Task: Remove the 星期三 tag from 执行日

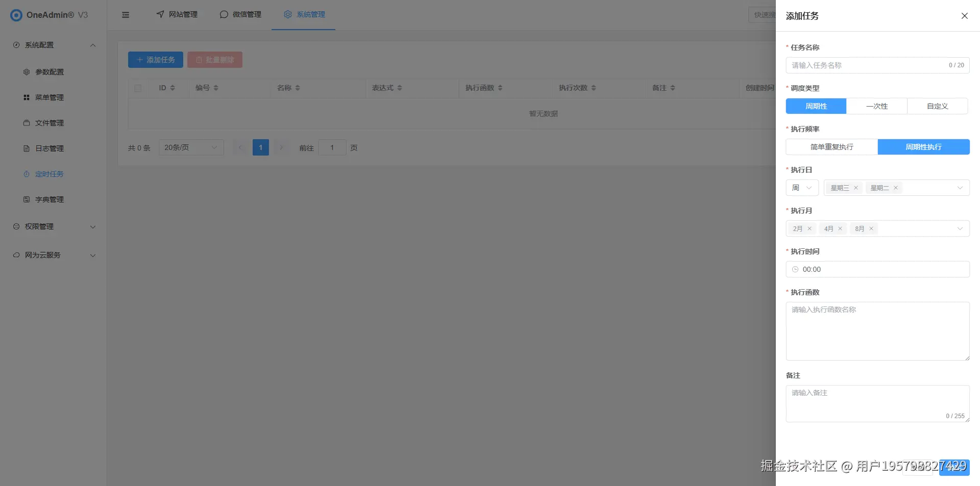Action: 856,188
